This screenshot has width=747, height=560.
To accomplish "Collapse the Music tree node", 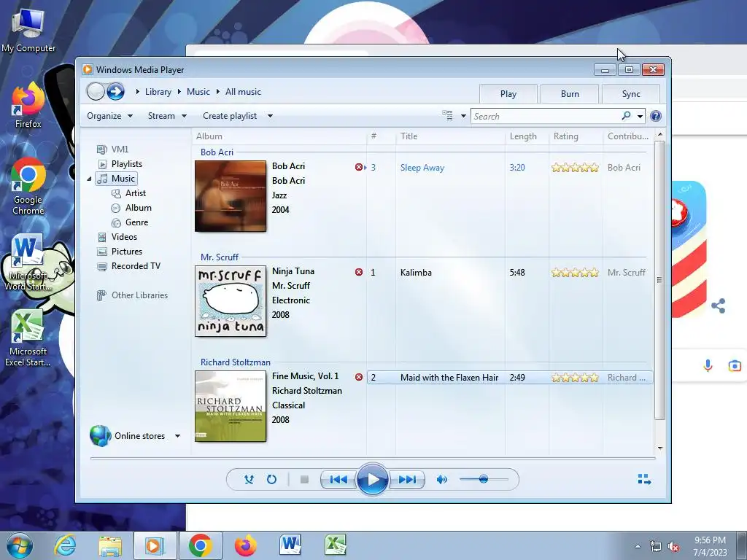I will pyautogui.click(x=89, y=179).
